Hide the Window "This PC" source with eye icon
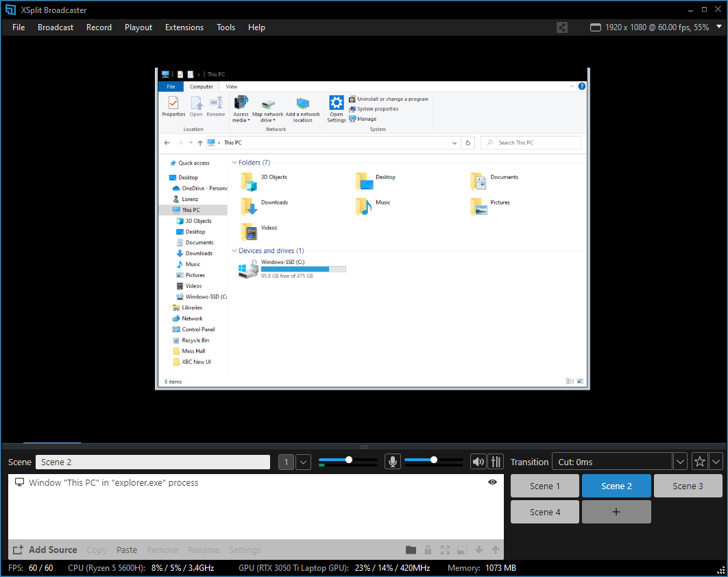 (x=493, y=482)
